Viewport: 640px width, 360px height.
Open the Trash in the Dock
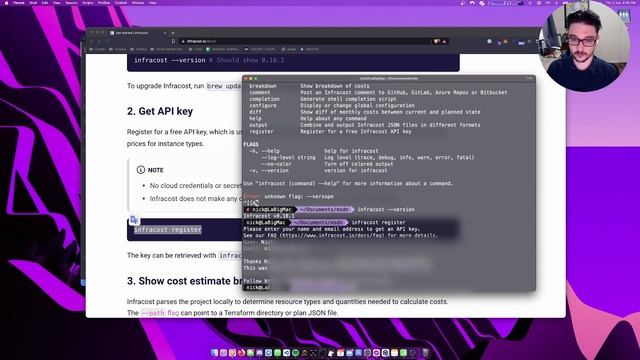pyautogui.click(x=425, y=353)
